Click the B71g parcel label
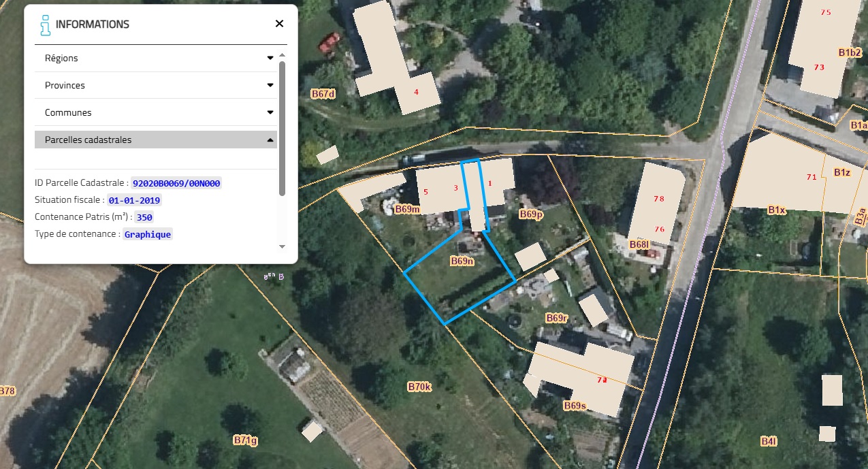Viewport: 868px width, 469px height. [x=245, y=440]
